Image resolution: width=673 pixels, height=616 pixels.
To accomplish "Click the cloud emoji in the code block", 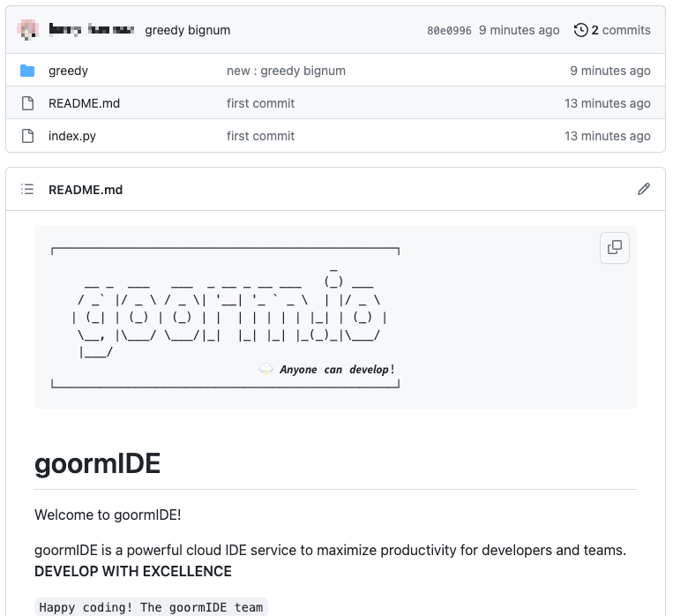I will coord(265,369).
